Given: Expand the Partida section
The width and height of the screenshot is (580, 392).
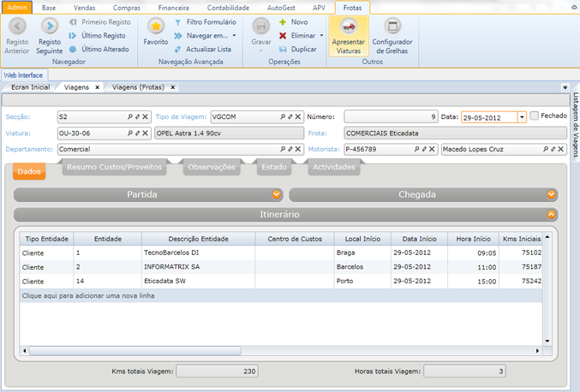Looking at the screenshot, I should (277, 194).
